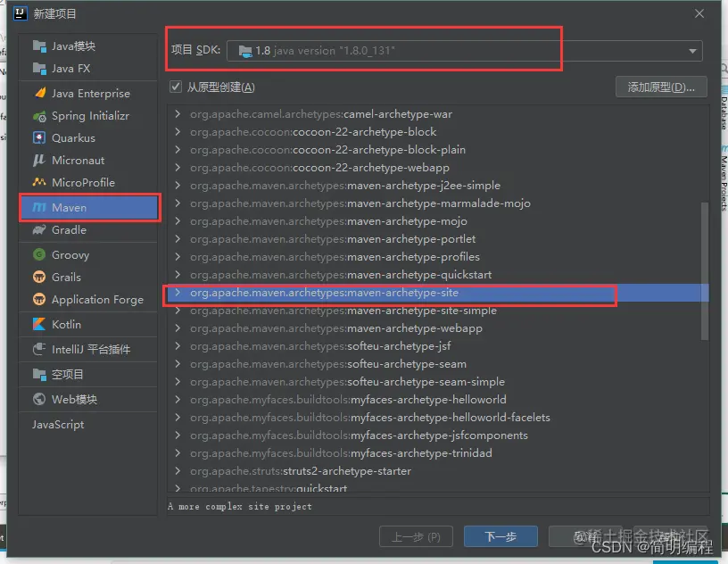
Task: Click the SDK folder icon in combo box
Action: pyautogui.click(x=244, y=51)
